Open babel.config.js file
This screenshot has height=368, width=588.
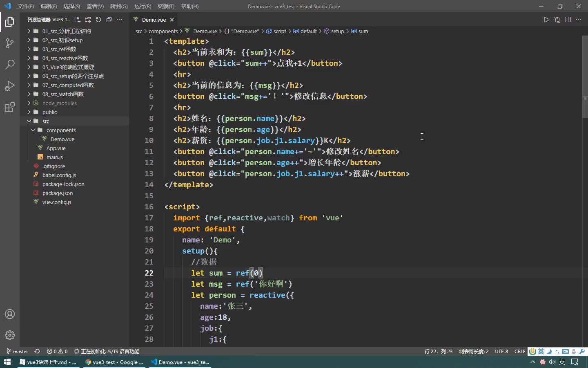74,175
